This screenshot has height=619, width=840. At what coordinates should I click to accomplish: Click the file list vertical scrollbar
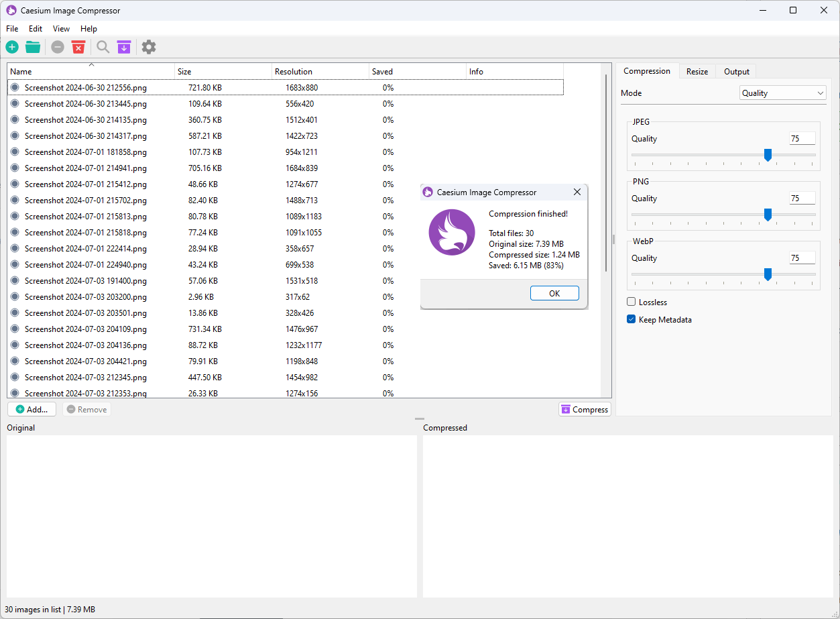[x=606, y=172]
